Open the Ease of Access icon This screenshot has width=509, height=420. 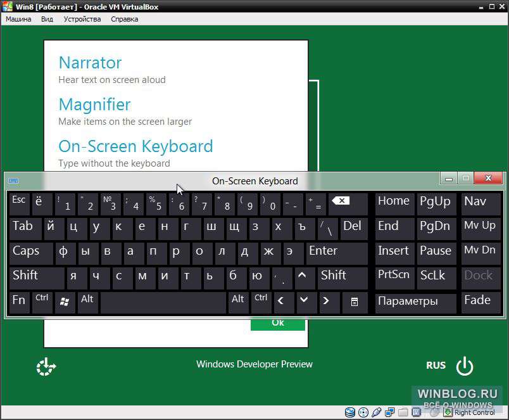click(x=46, y=367)
